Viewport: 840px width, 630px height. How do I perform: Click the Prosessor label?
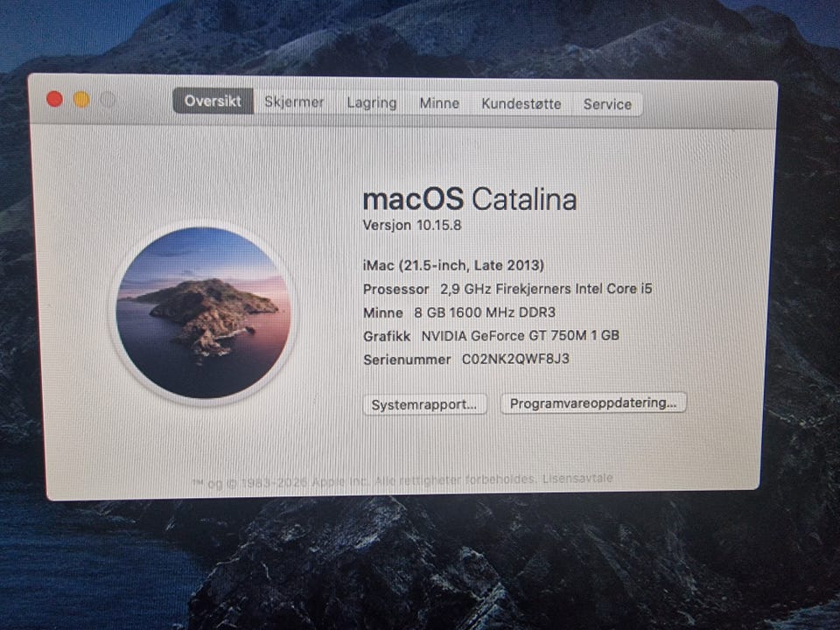click(x=395, y=290)
